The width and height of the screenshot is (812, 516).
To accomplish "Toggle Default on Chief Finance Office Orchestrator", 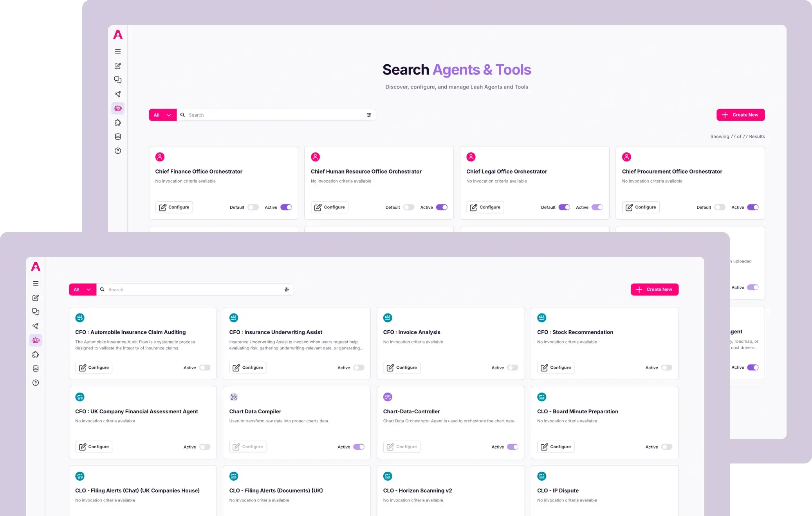I will 253,207.
